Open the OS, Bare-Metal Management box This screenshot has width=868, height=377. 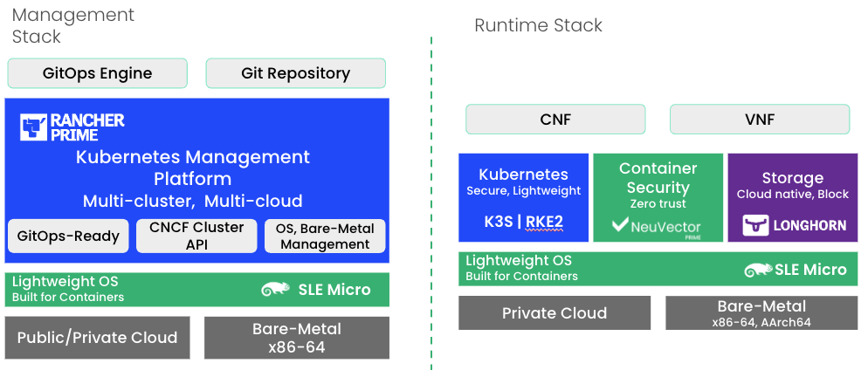coord(325,236)
